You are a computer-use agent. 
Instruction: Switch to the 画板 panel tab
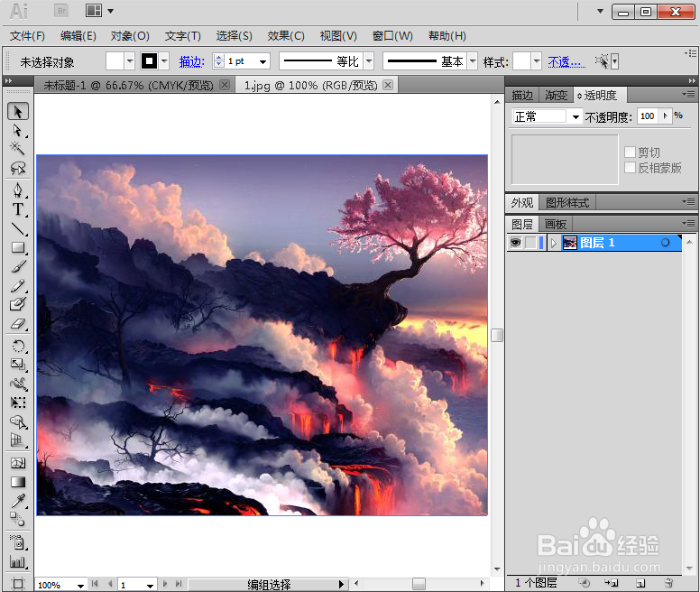556,224
